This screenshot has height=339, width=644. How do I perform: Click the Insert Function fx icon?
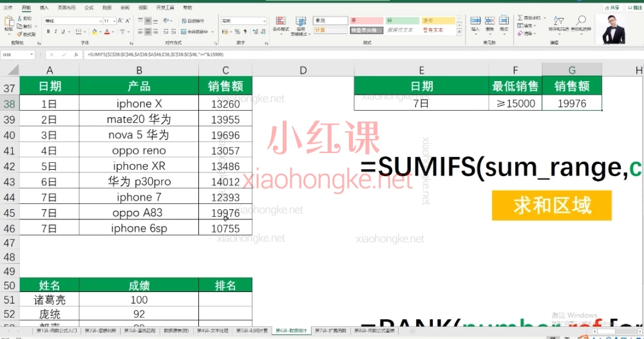click(x=76, y=54)
